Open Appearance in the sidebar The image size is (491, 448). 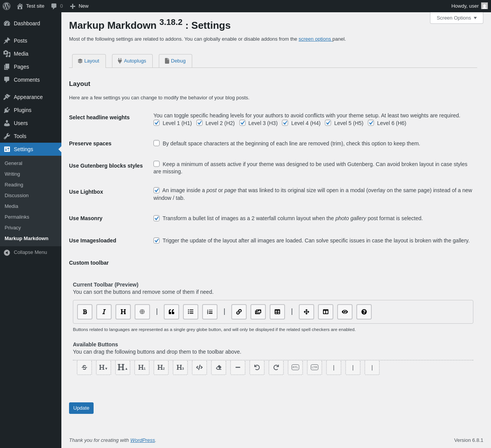point(31,97)
